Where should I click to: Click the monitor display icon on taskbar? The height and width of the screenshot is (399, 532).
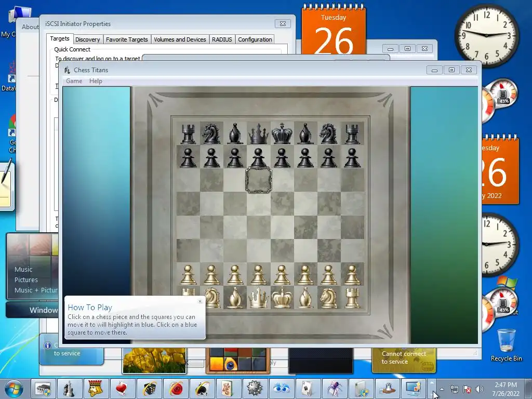pyautogui.click(x=414, y=389)
